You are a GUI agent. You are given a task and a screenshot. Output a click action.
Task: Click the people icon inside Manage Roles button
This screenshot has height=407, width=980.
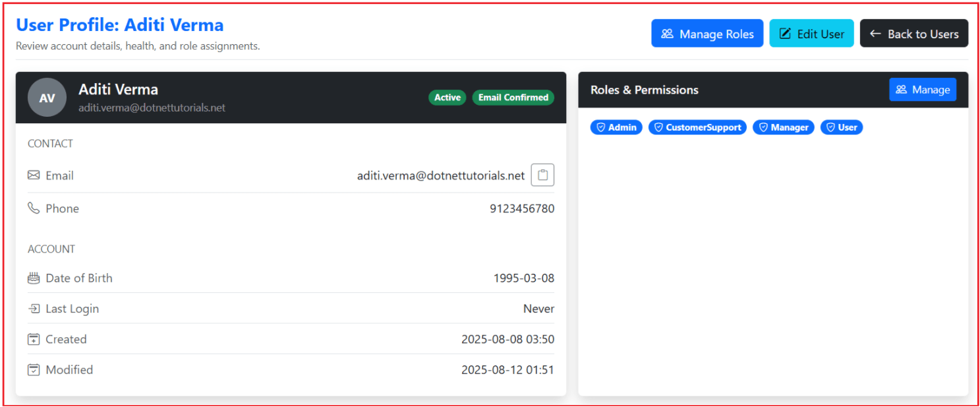(668, 33)
